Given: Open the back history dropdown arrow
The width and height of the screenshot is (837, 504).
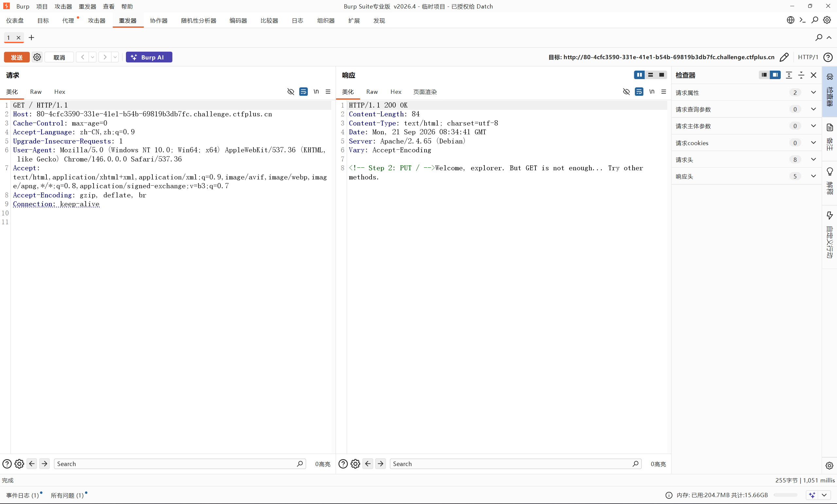Looking at the screenshot, I should click(x=92, y=57).
